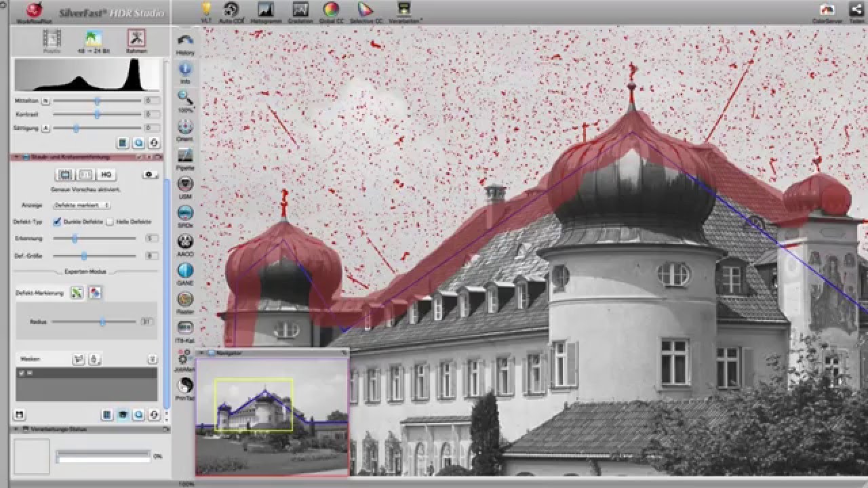This screenshot has width=868, height=488.
Task: Click the Verarbeiten process button
Action: click(x=404, y=12)
